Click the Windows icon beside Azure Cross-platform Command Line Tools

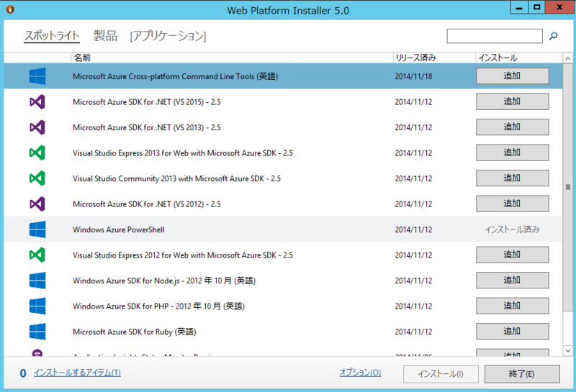point(37,76)
